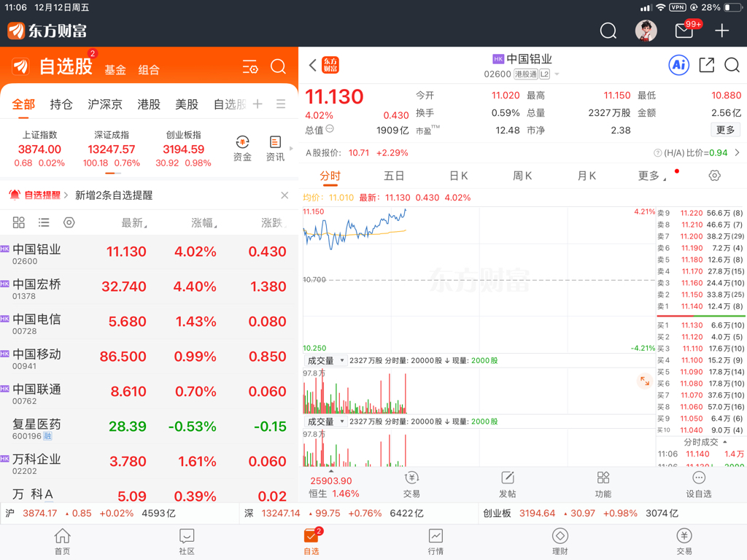
Task: Sort watchlist by 涨跌 change
Action: pos(274,222)
